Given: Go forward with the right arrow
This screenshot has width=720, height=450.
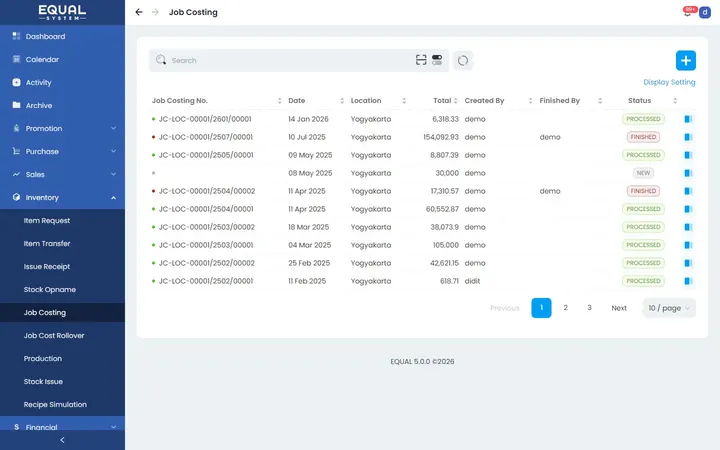Looking at the screenshot, I should 155,12.
